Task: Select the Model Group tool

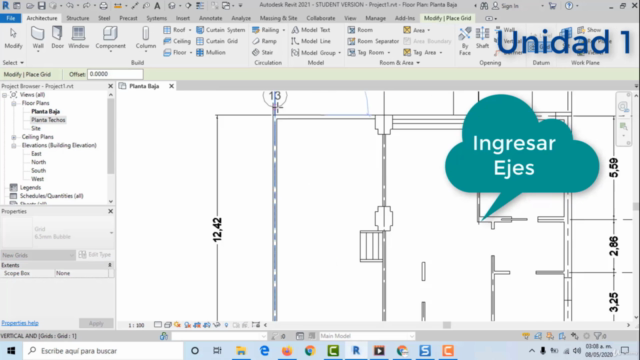Action: 316,53
